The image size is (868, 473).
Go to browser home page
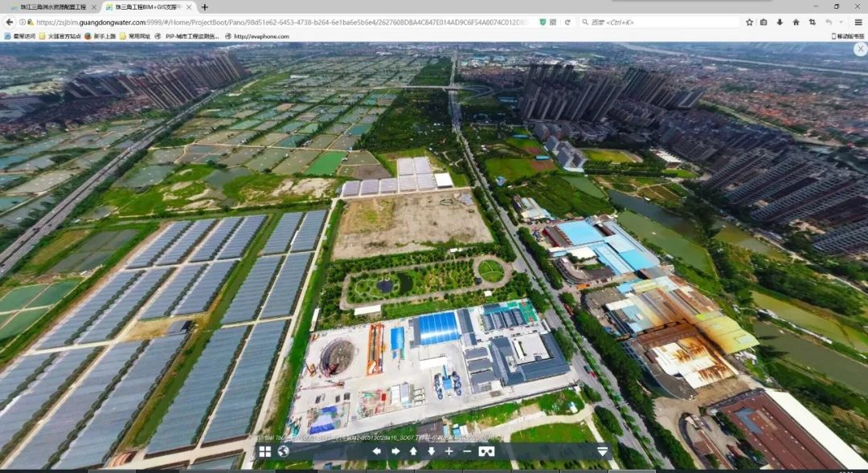click(x=796, y=22)
